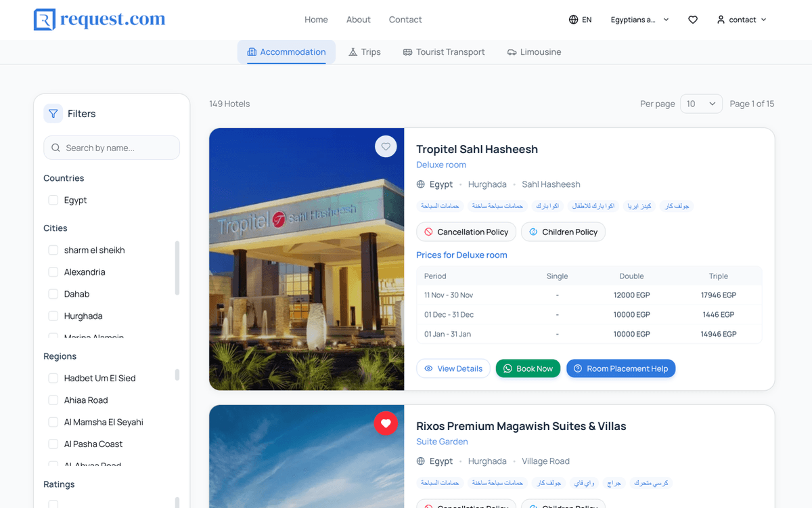Switch to the Accommodation tab
This screenshot has height=508, width=812.
click(x=286, y=52)
